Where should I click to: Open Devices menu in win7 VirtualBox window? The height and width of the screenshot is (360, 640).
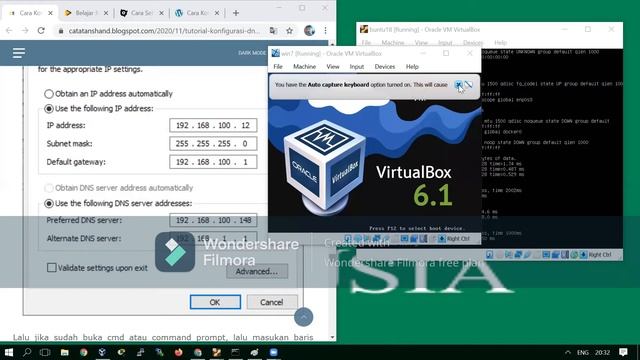tap(384, 67)
